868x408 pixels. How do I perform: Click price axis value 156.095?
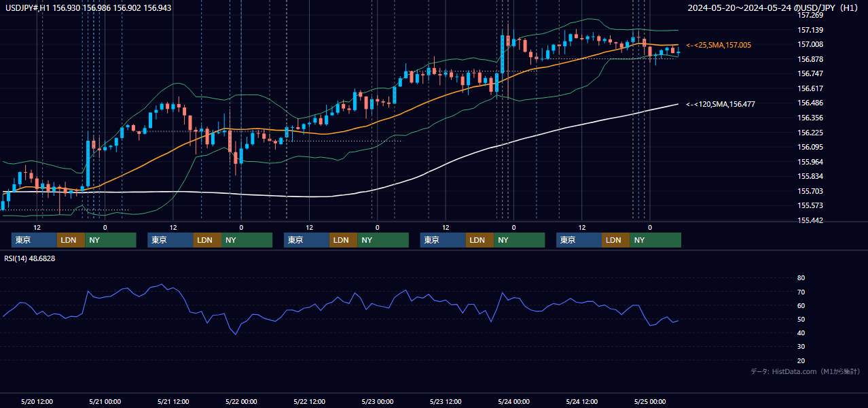pos(810,147)
